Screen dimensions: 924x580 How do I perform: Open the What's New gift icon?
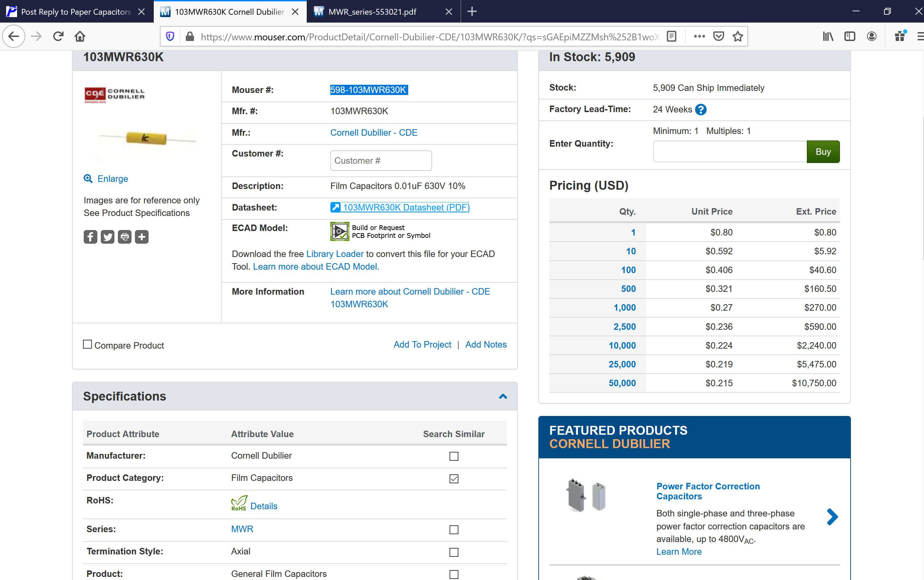(900, 37)
